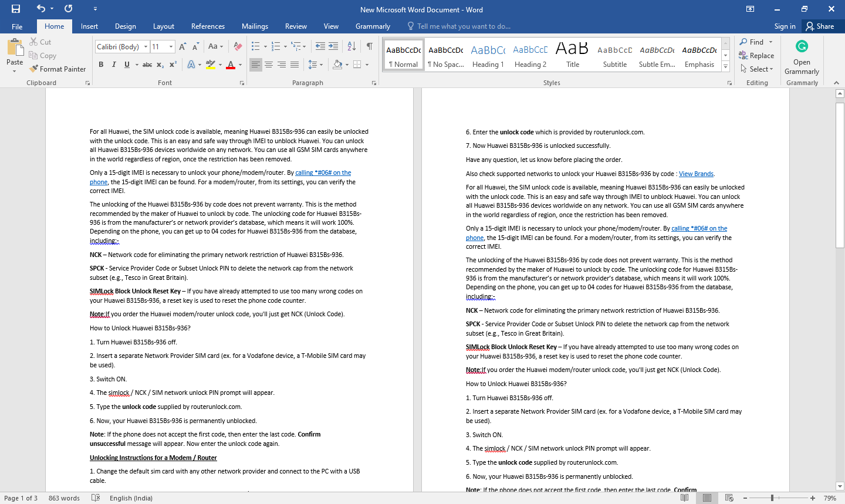Open Customize Quick Access Toolbar dropdown
Screen dimensions: 845x504
pyautogui.click(x=95, y=9)
